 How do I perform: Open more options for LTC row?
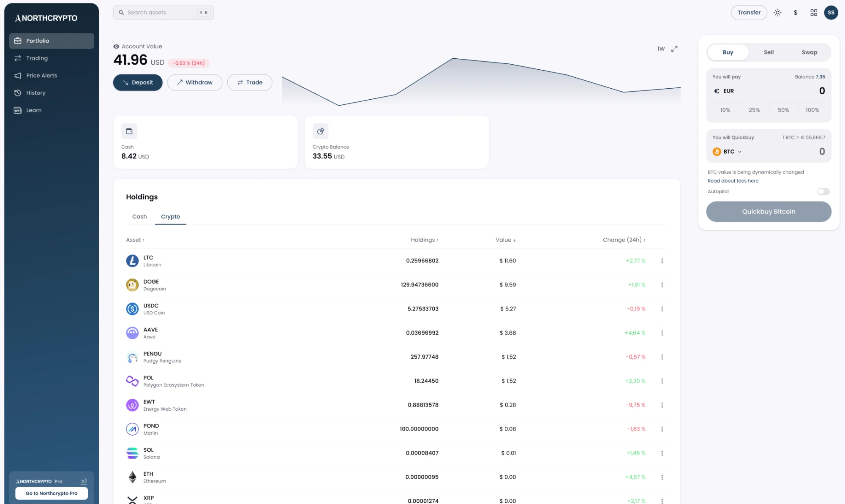click(x=662, y=261)
